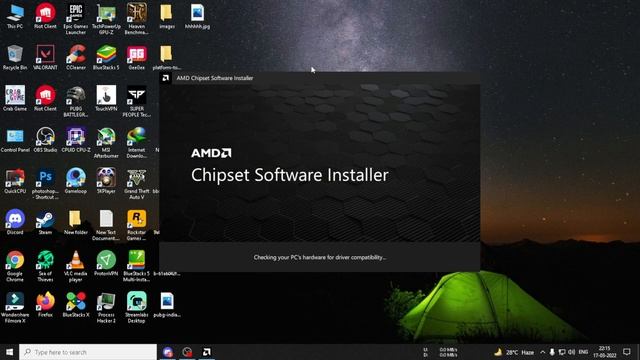Select the New folder icon

(76, 222)
